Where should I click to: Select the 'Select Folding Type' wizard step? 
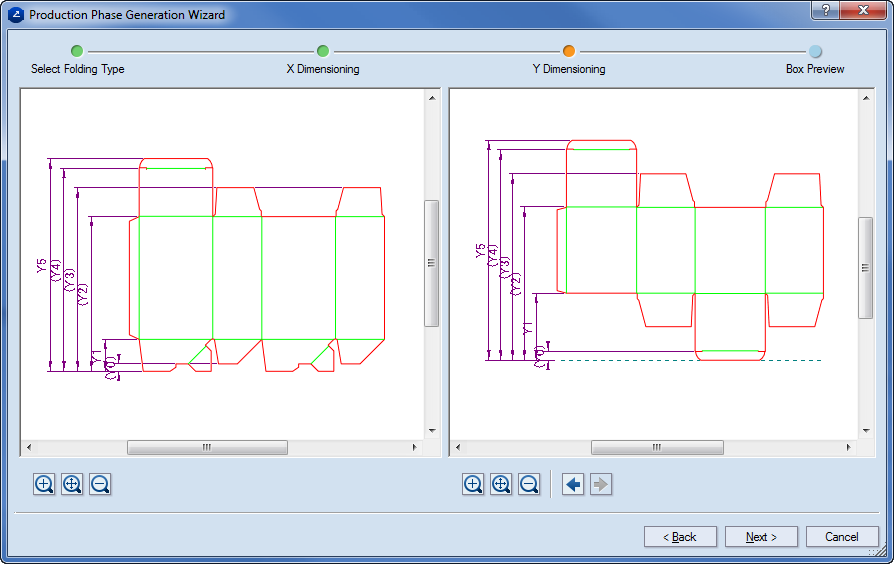tap(77, 51)
